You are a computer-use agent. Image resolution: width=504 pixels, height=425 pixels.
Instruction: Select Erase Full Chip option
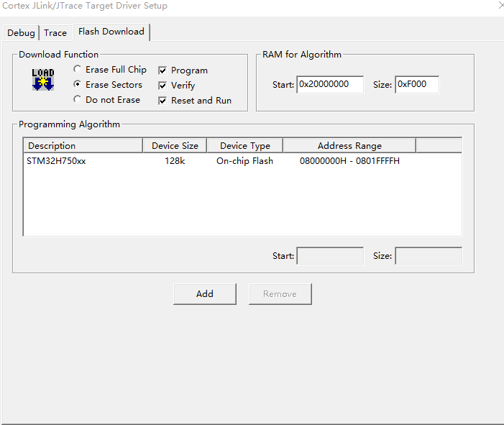click(78, 70)
